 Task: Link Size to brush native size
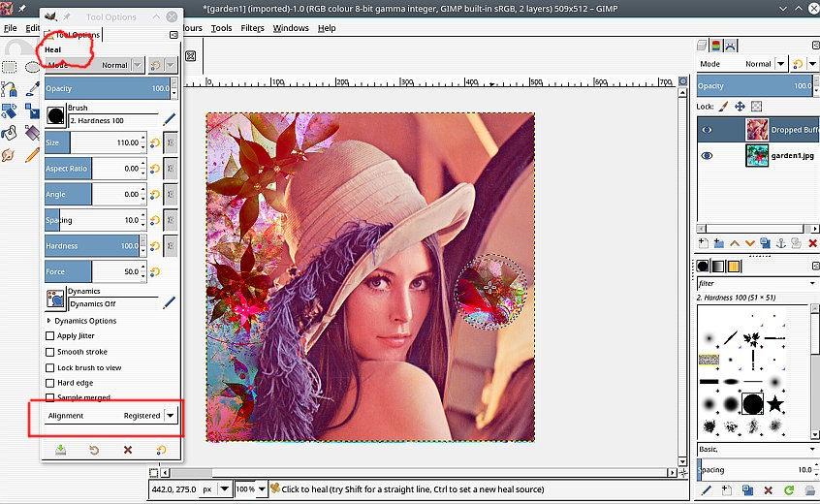tap(171, 142)
